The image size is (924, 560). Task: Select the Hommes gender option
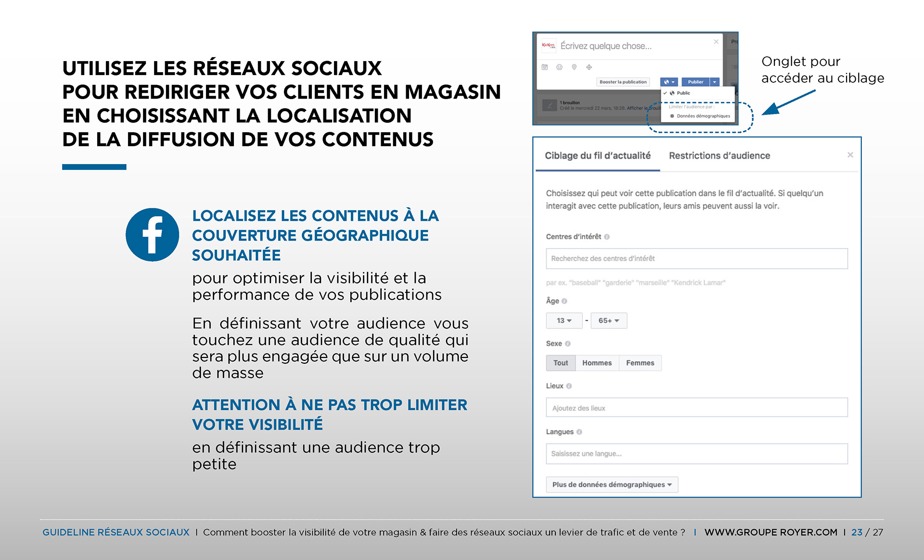click(597, 363)
